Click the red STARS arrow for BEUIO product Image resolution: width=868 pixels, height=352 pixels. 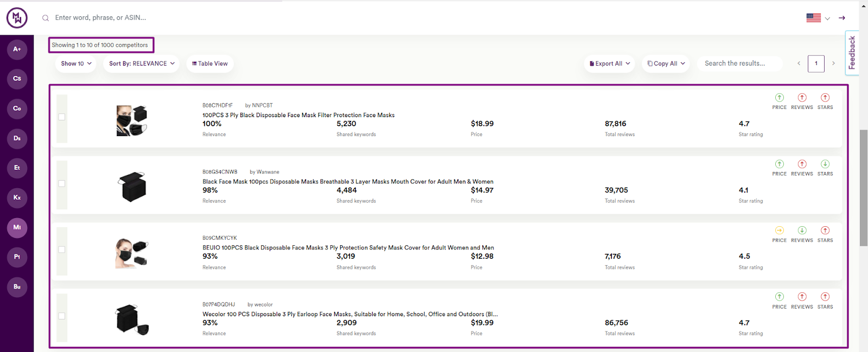coord(825,231)
